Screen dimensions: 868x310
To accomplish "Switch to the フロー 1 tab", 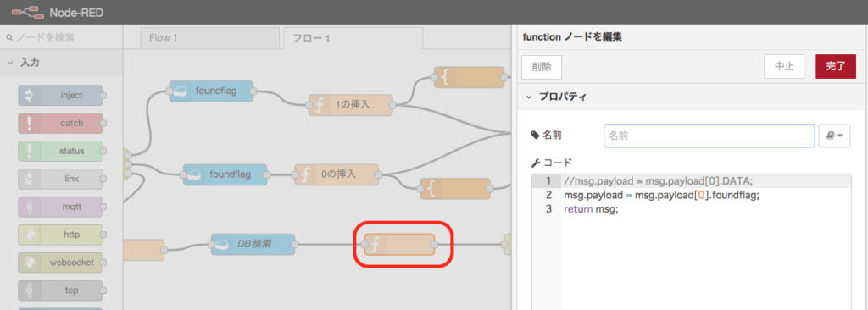I will [x=353, y=38].
